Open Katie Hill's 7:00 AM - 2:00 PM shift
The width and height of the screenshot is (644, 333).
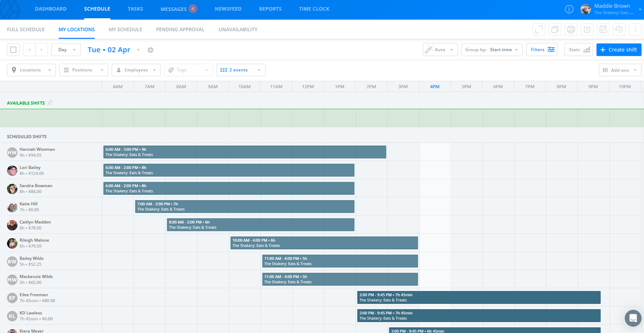pos(245,207)
